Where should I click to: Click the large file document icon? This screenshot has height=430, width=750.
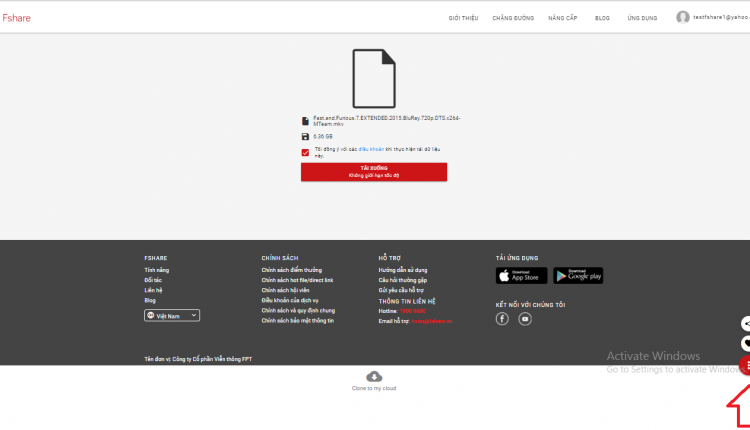point(374,78)
